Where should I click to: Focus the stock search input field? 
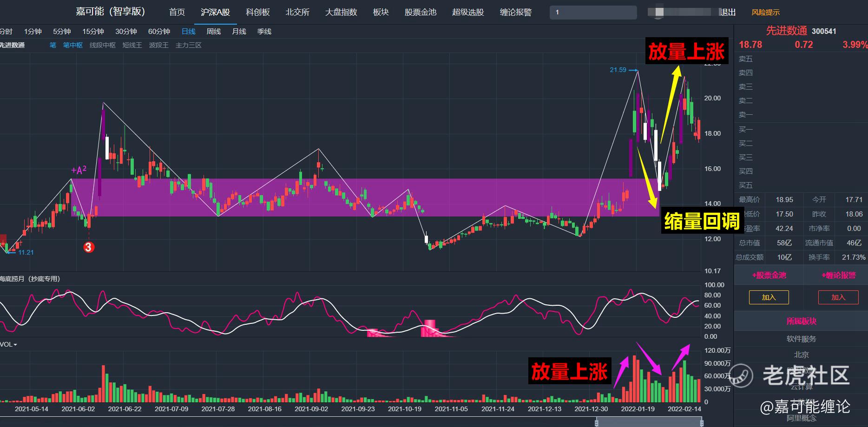pyautogui.click(x=593, y=13)
